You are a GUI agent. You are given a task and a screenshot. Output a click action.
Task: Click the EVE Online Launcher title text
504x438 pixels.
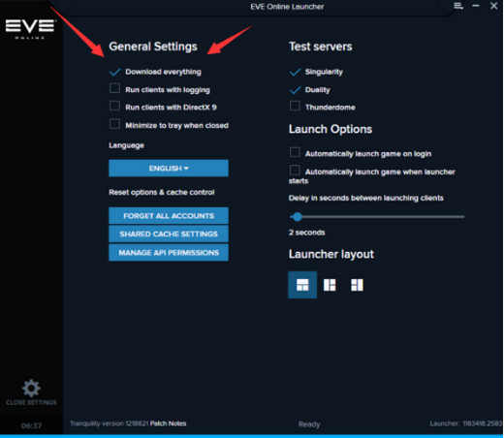click(287, 7)
